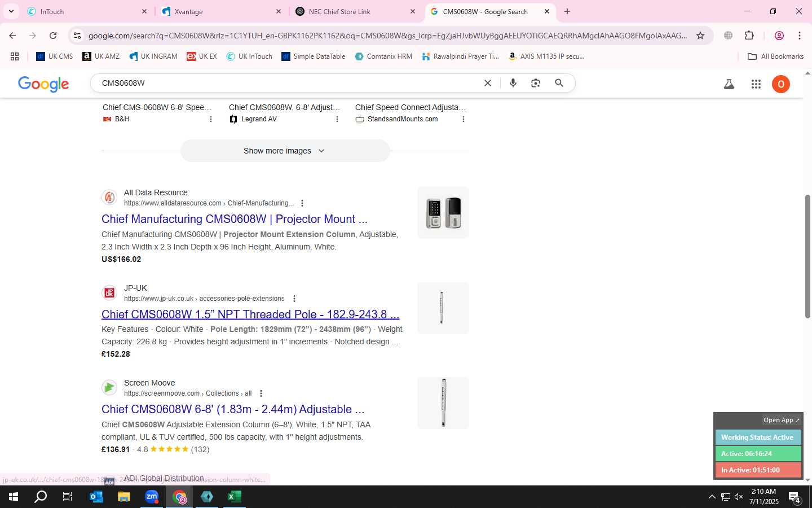The height and width of the screenshot is (508, 812).
Task: Open taskbar search magnifier
Action: coord(41,497)
